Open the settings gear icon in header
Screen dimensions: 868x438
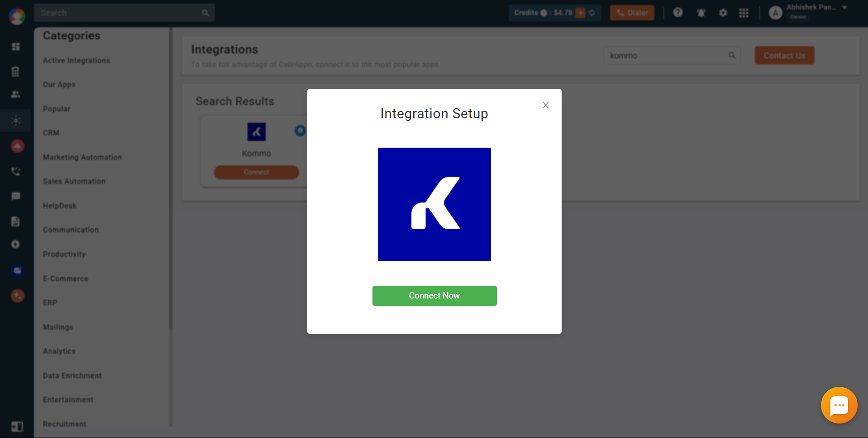pyautogui.click(x=723, y=13)
